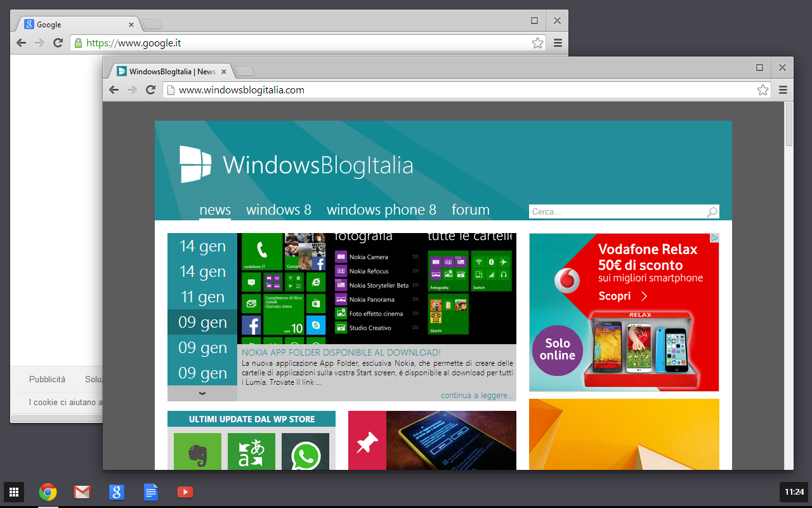This screenshot has height=508, width=812.
Task: Click the page vertical scrollbar thumb
Action: [x=789, y=124]
